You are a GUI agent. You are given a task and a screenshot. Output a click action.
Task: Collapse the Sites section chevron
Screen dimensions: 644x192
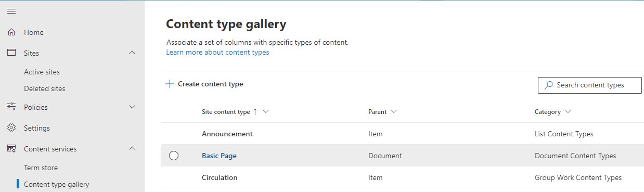[132, 53]
